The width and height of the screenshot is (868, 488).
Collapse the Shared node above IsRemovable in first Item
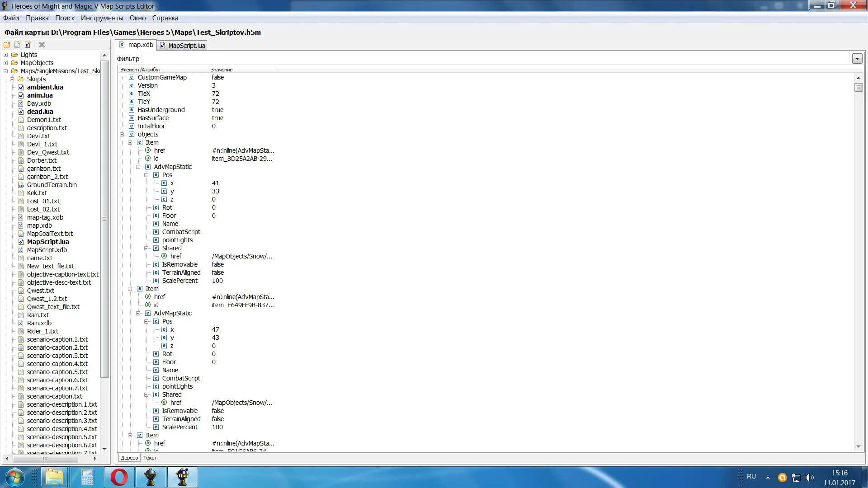coord(146,248)
